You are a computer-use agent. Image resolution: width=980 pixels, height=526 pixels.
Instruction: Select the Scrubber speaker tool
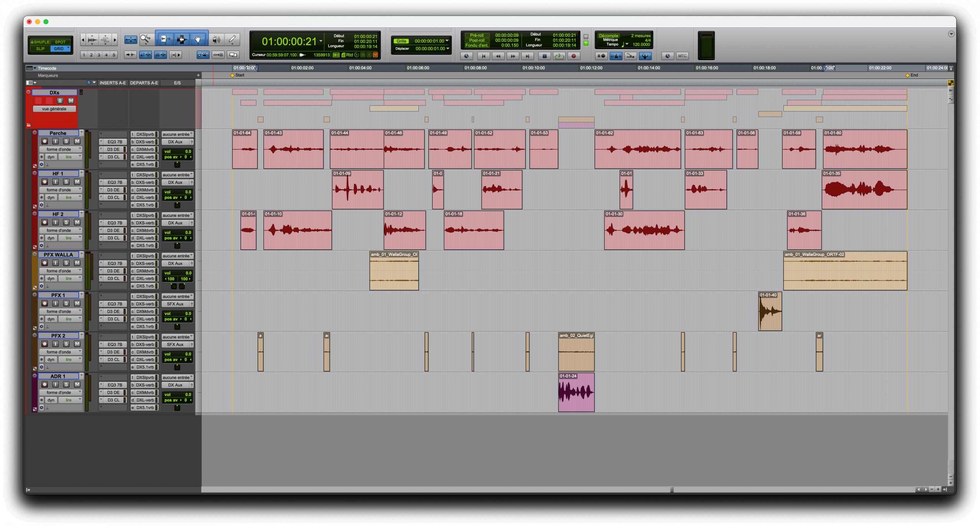[x=216, y=39]
